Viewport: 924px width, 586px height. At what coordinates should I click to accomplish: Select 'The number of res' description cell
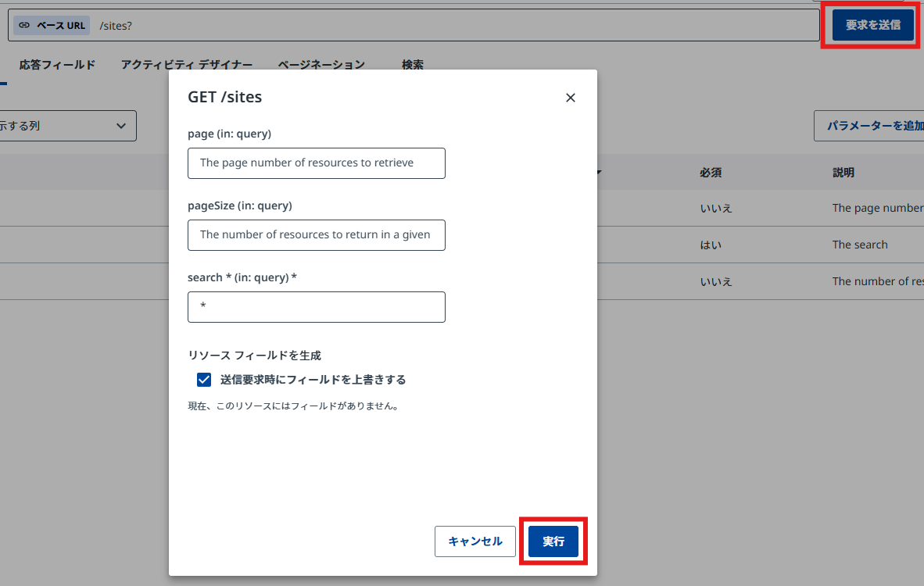pos(878,281)
